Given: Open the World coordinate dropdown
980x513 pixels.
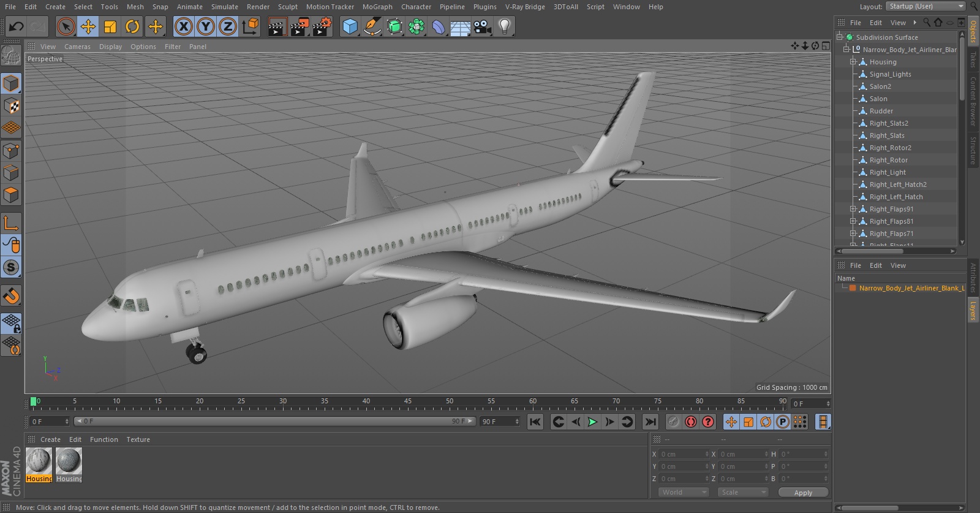Looking at the screenshot, I should [684, 492].
